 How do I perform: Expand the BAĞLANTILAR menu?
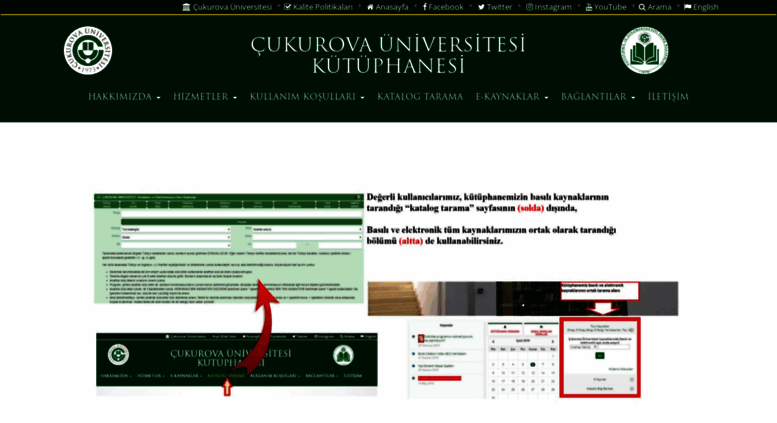[x=598, y=97]
